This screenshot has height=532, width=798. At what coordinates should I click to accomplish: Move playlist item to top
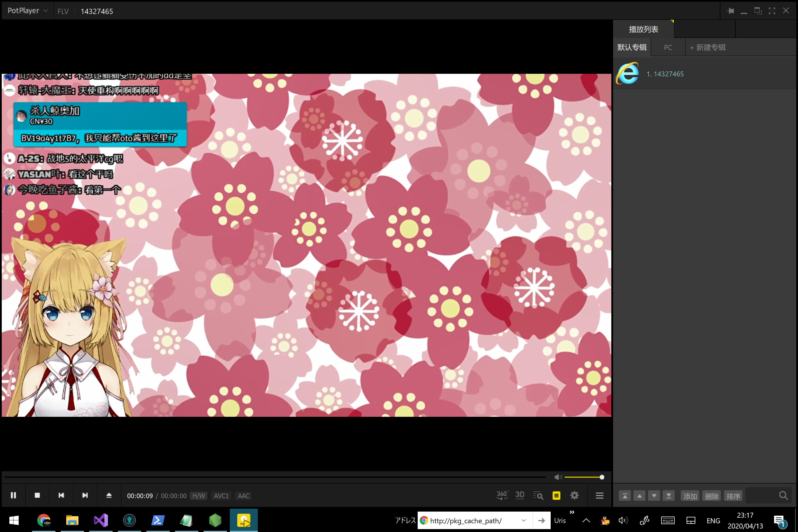(625, 496)
